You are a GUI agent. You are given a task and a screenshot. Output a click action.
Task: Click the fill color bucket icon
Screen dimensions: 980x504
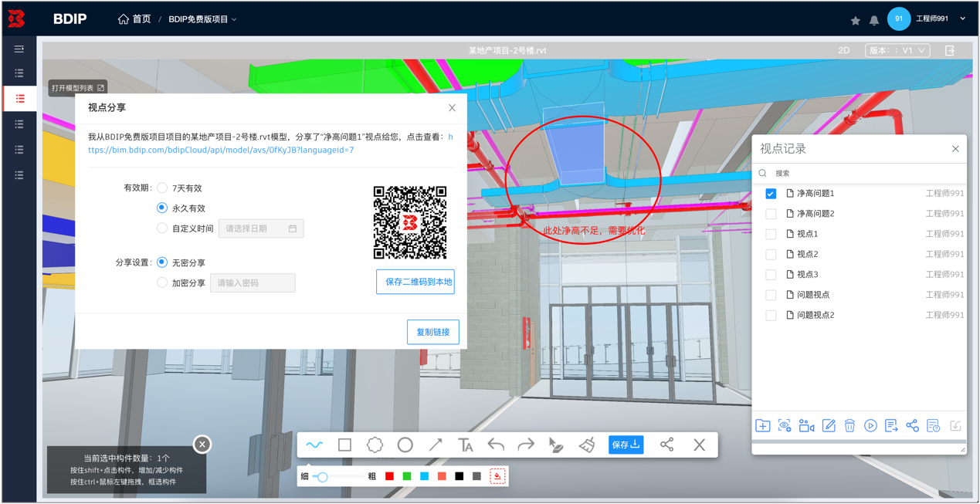497,476
